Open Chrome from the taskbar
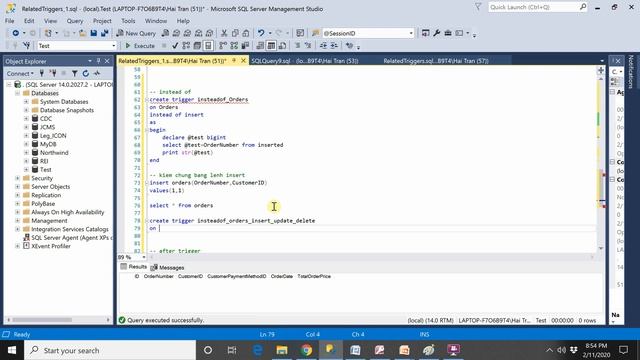 click(307, 350)
